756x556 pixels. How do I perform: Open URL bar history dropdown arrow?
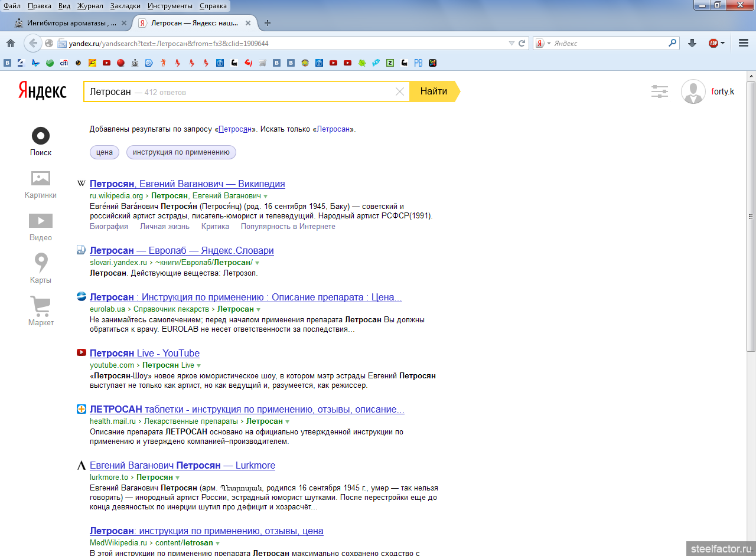click(x=511, y=44)
